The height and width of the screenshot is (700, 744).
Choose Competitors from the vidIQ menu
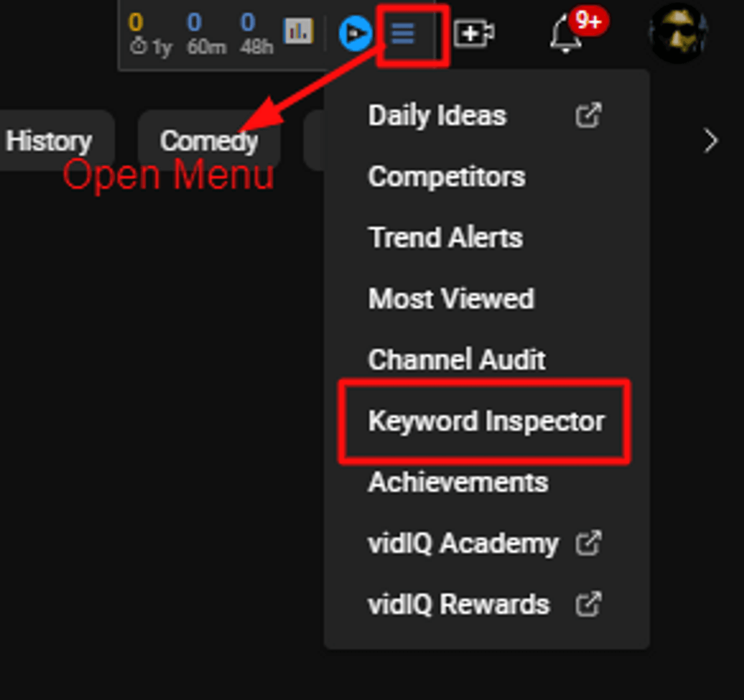[446, 177]
